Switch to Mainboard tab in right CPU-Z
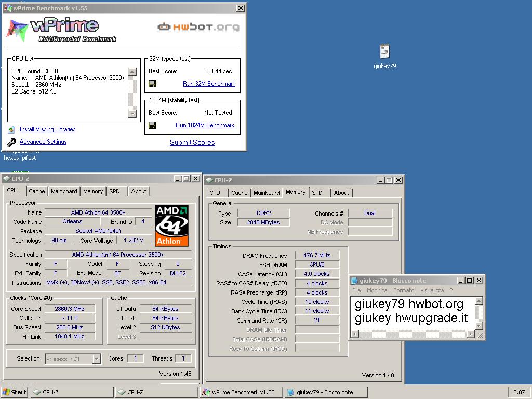The width and height of the screenshot is (532, 399). pos(267,193)
